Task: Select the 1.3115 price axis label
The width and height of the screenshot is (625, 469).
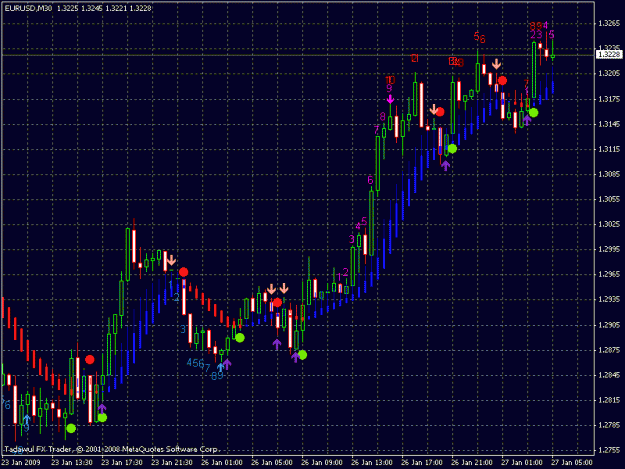Action: [x=609, y=149]
